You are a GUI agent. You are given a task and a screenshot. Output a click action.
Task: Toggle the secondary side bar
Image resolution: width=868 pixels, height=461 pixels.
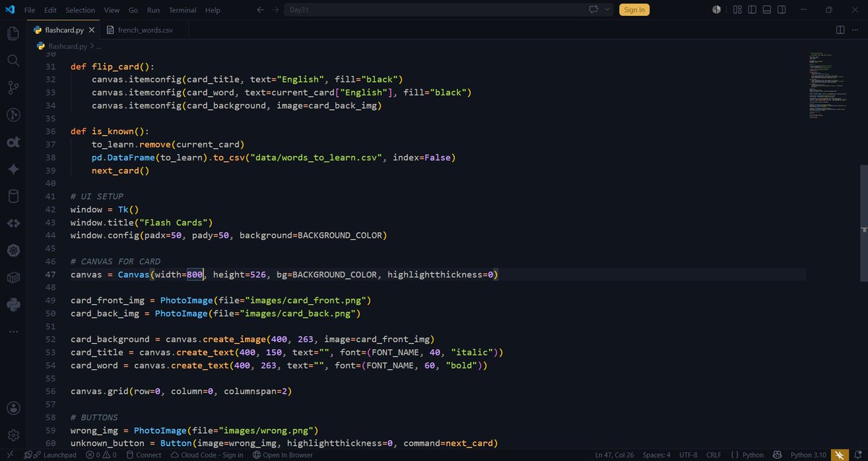click(x=783, y=9)
